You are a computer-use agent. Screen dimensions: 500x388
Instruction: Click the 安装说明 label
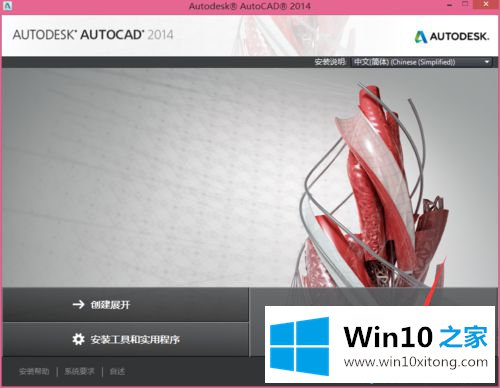330,62
